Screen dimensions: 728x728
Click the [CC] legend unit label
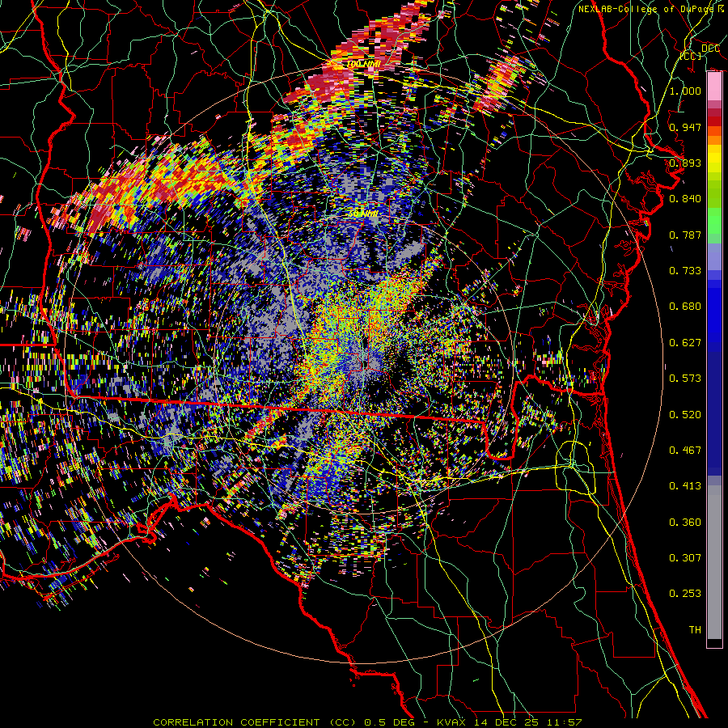click(x=691, y=56)
